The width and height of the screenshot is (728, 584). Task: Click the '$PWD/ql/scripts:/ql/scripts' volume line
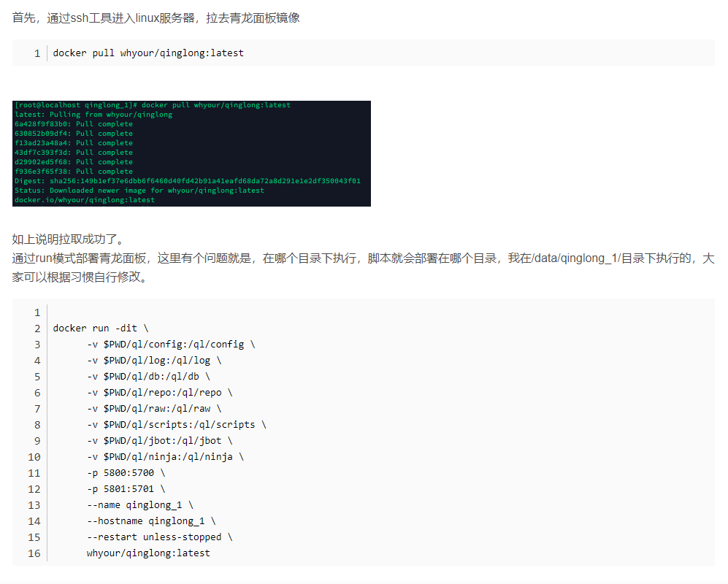[177, 425]
